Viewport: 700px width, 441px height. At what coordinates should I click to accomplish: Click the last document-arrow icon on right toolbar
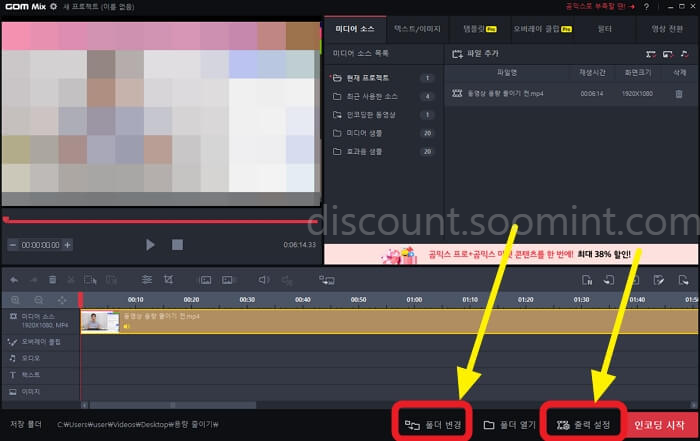[683, 280]
